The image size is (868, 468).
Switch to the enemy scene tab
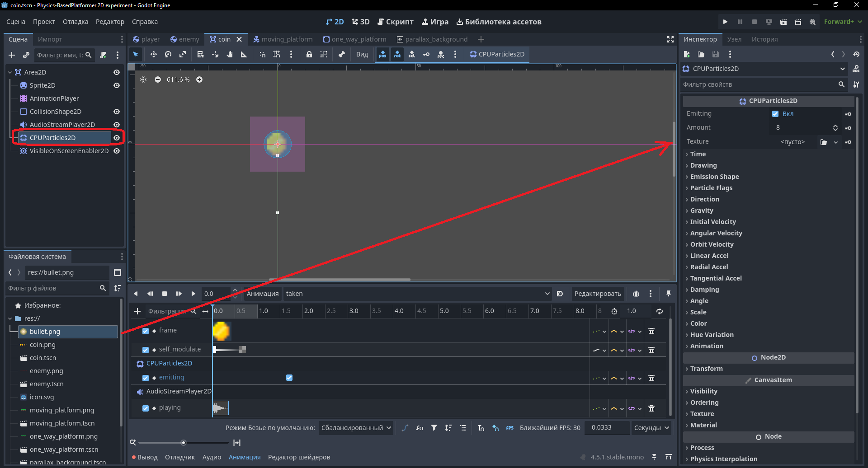coord(184,39)
